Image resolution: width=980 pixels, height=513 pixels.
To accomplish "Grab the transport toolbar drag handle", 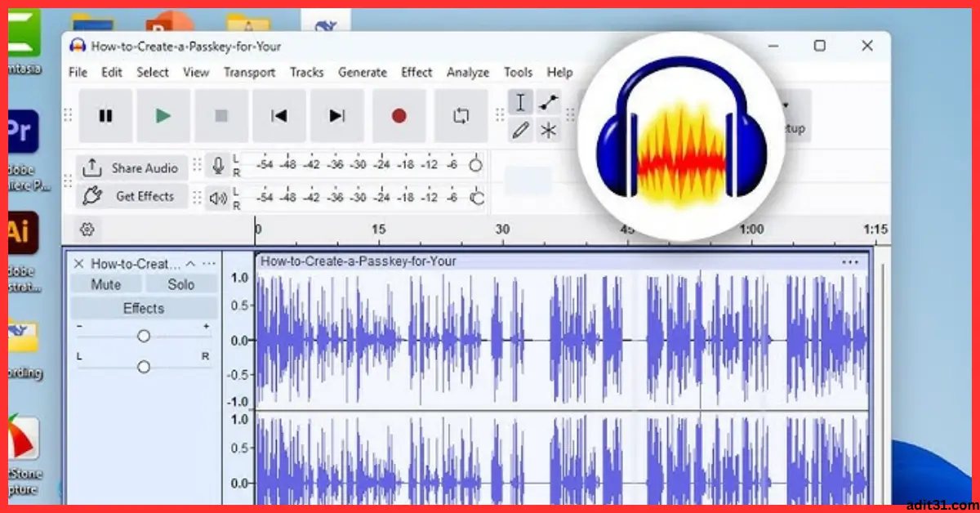I will tap(69, 116).
